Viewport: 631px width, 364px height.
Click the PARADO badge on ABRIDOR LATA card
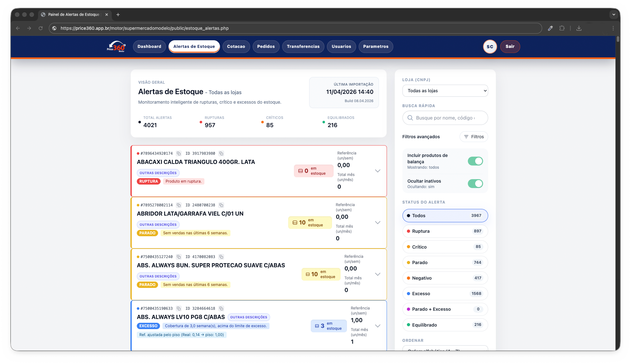tap(147, 233)
